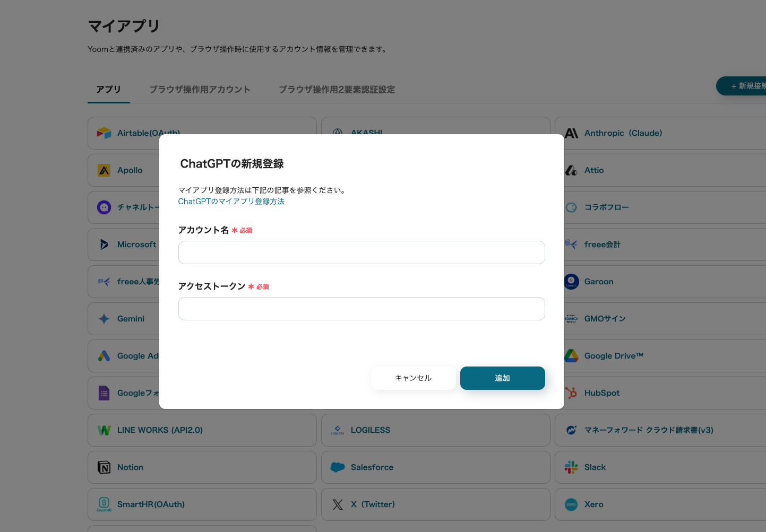Click the HubSpot logo icon
This screenshot has height=532, width=766.
(x=571, y=393)
